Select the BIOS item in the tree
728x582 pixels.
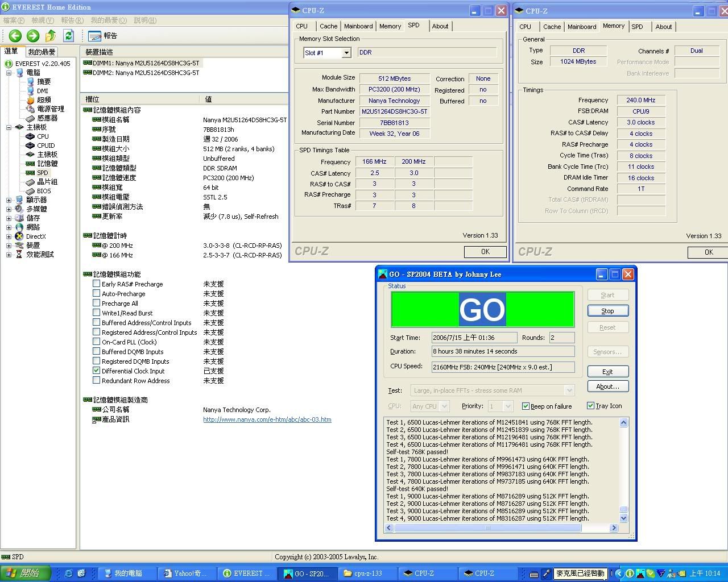pyautogui.click(x=44, y=191)
